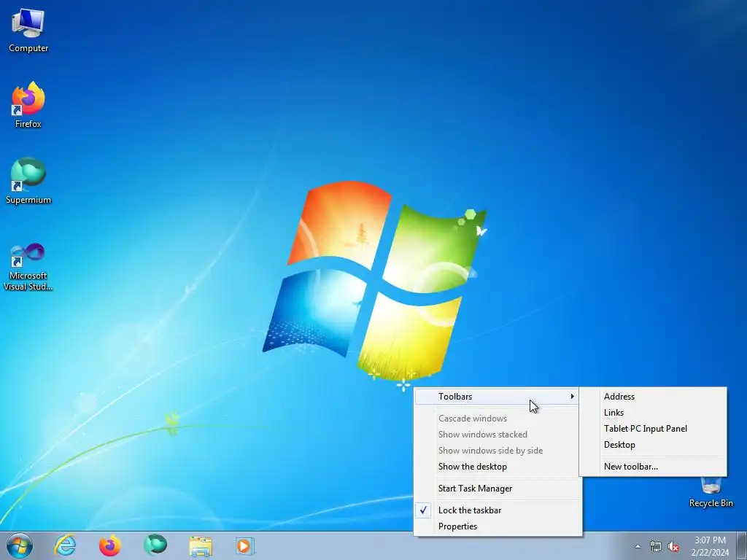Viewport: 747px width, 560px height.
Task: Launch Internet Explorer from the taskbar
Action: point(65,545)
